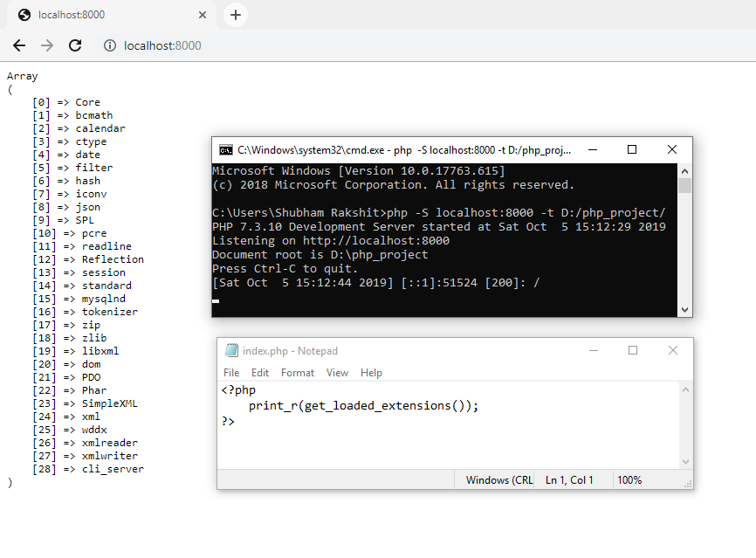Open the File menu in Notepad
756x558 pixels.
point(230,372)
